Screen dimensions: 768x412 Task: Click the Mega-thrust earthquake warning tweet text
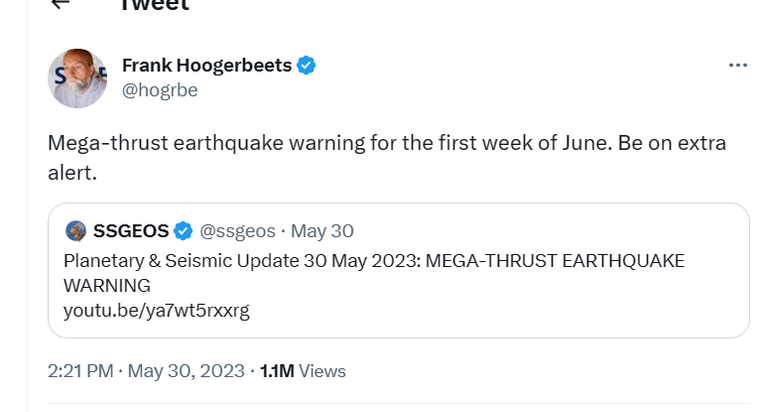coord(386,142)
